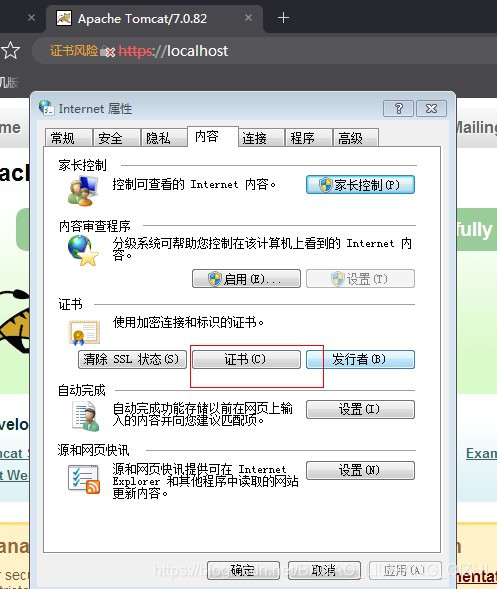The height and width of the screenshot is (589, 497).
Task: Open feeds 设置(N) button
Action: [360, 470]
